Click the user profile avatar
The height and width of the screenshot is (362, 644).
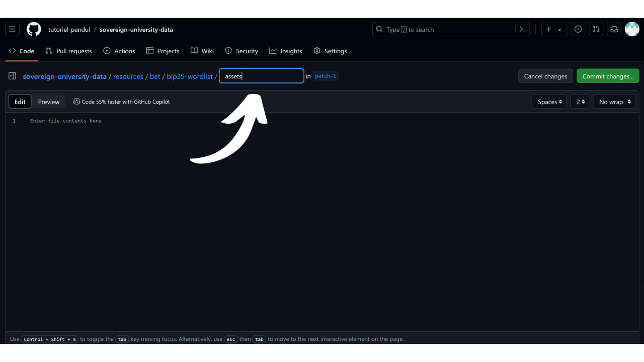[x=632, y=29]
